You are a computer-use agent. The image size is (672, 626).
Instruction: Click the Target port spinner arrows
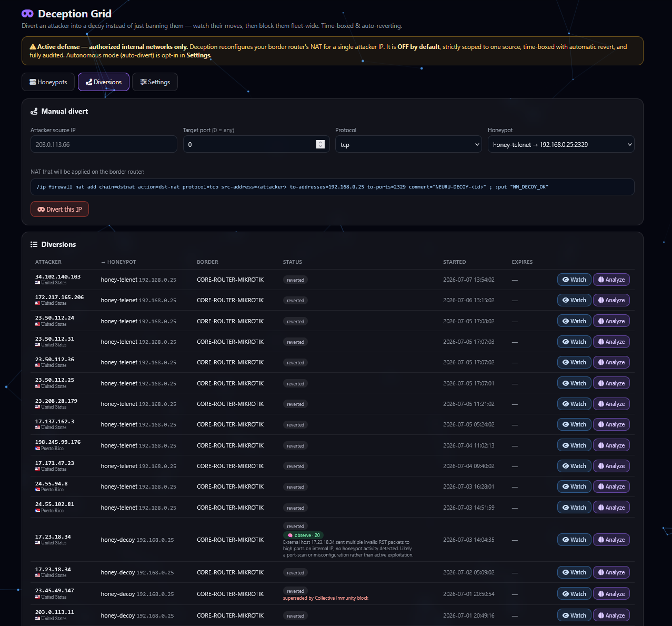pos(320,144)
